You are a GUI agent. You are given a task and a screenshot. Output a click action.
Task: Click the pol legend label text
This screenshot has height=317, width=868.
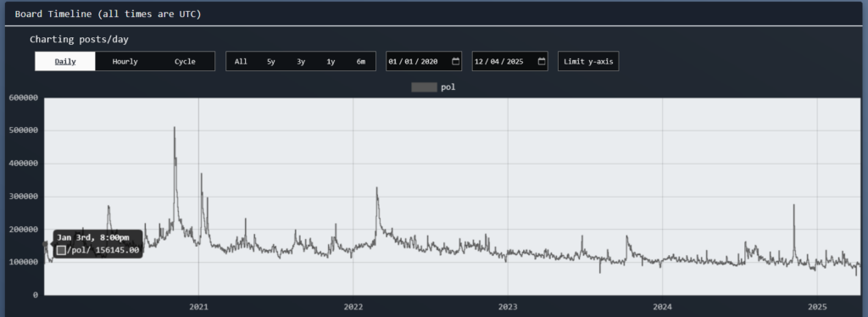click(448, 87)
